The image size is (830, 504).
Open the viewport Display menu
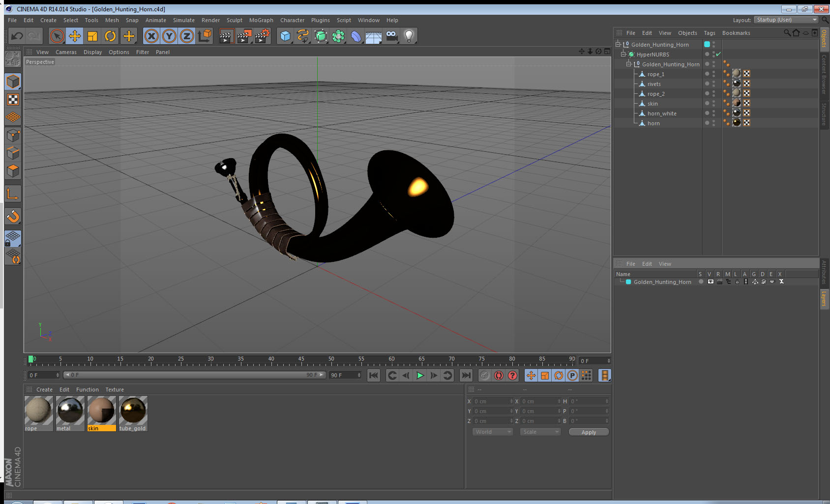pyautogui.click(x=92, y=52)
